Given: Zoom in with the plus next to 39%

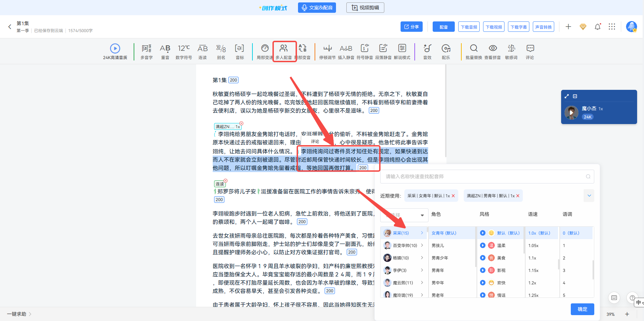Looking at the screenshot, I should [627, 314].
